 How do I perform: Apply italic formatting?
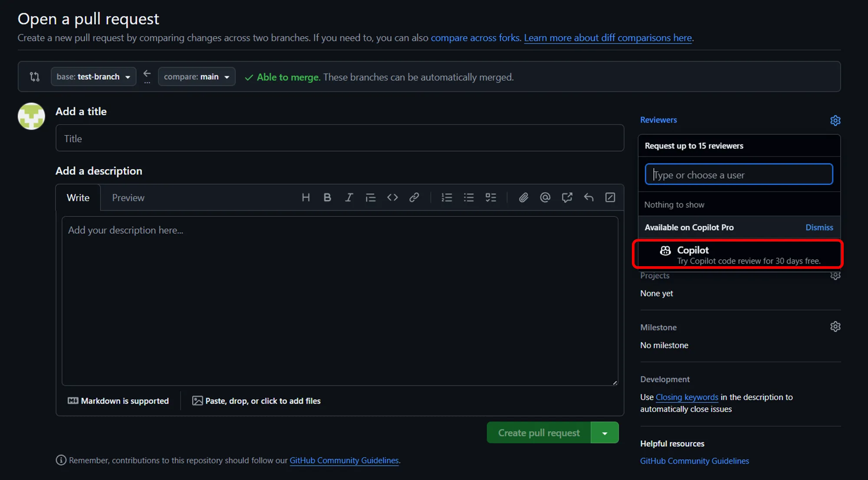pyautogui.click(x=349, y=197)
